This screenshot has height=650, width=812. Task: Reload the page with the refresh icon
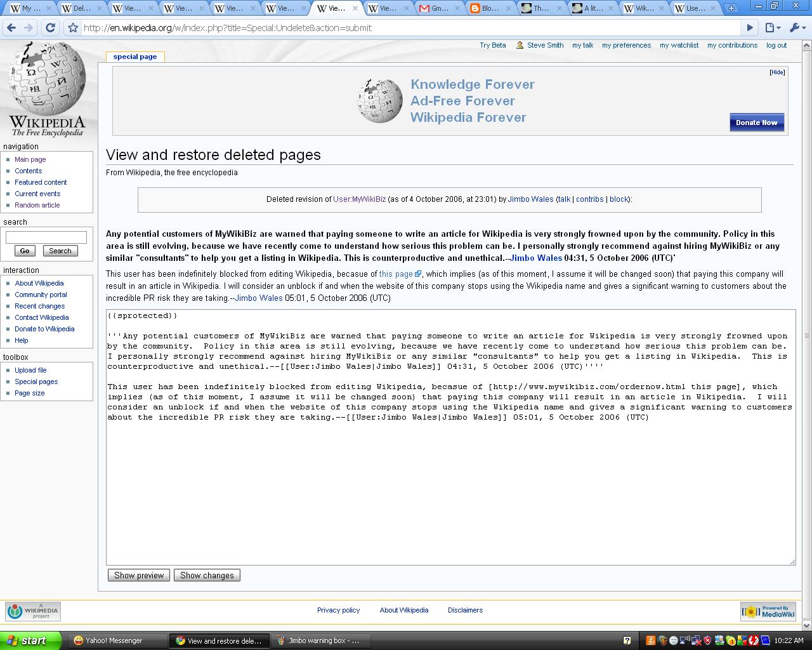pos(51,28)
